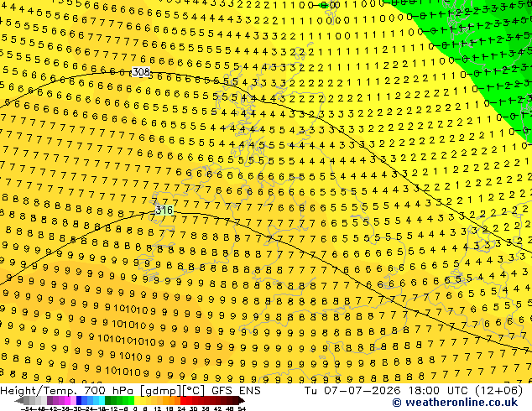
Task: Click the (12+06) forecast run label
Action: click(499, 391)
